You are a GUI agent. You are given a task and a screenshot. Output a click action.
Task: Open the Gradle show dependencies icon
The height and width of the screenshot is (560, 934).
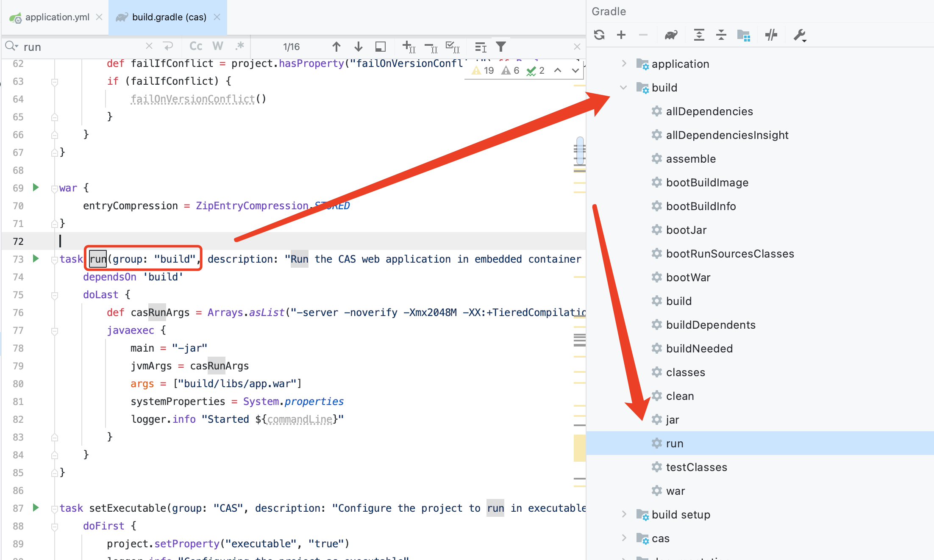coord(744,35)
